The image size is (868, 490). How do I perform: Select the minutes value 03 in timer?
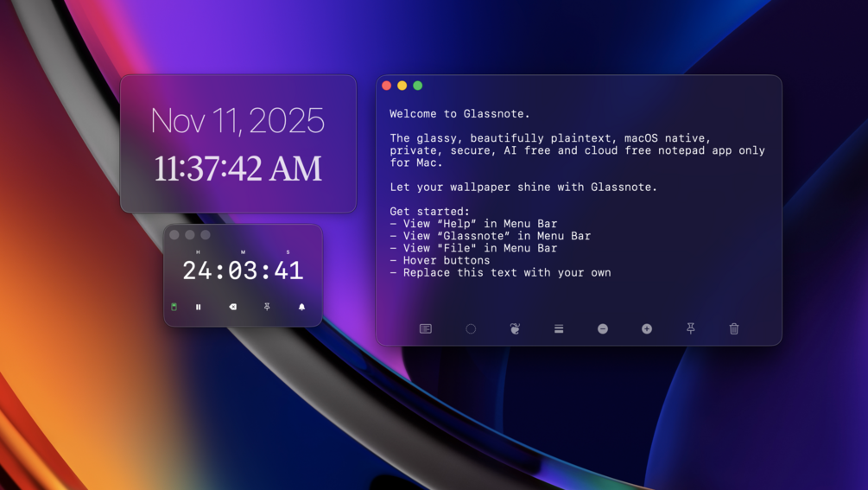pyautogui.click(x=243, y=270)
